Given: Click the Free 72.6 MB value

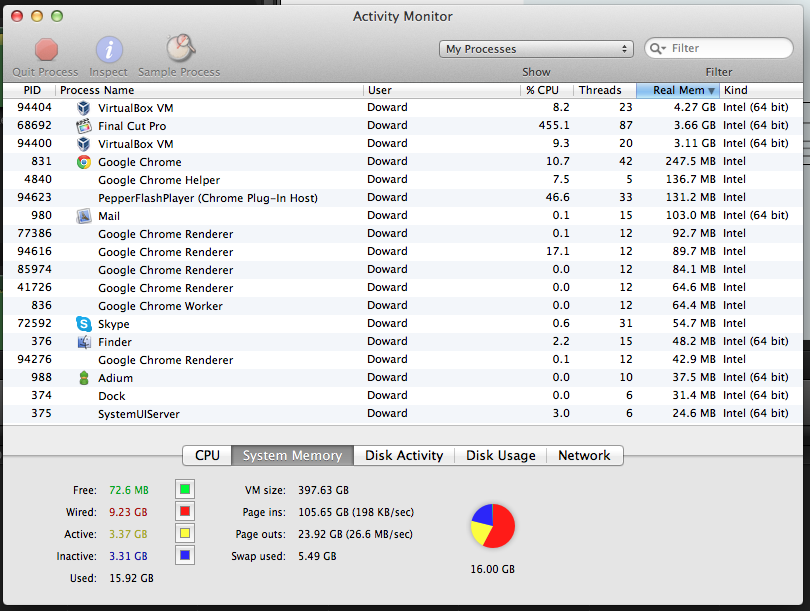Looking at the screenshot, I should point(129,490).
